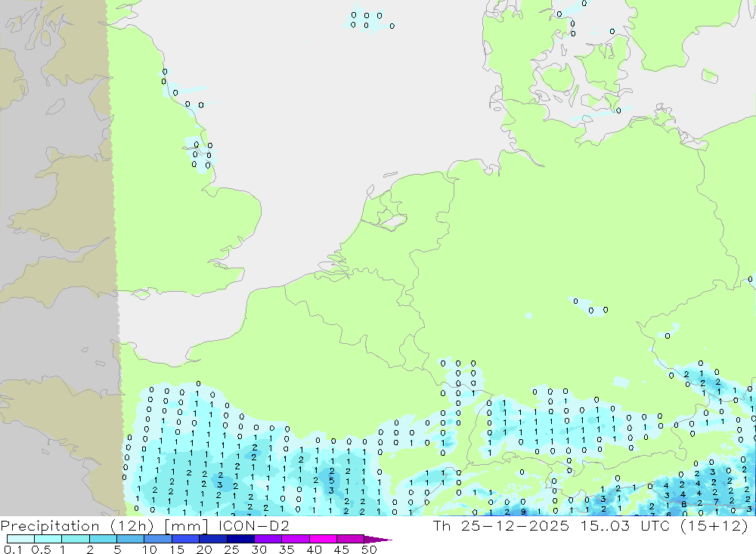756x554 pixels.
Task: Pick the 15–20 mm royal blue swatch
Action: pos(186,539)
